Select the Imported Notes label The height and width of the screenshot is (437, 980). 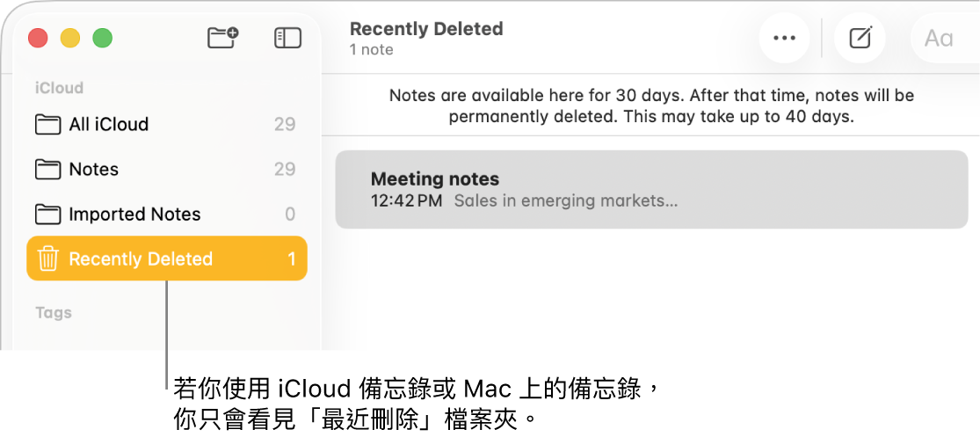134,214
